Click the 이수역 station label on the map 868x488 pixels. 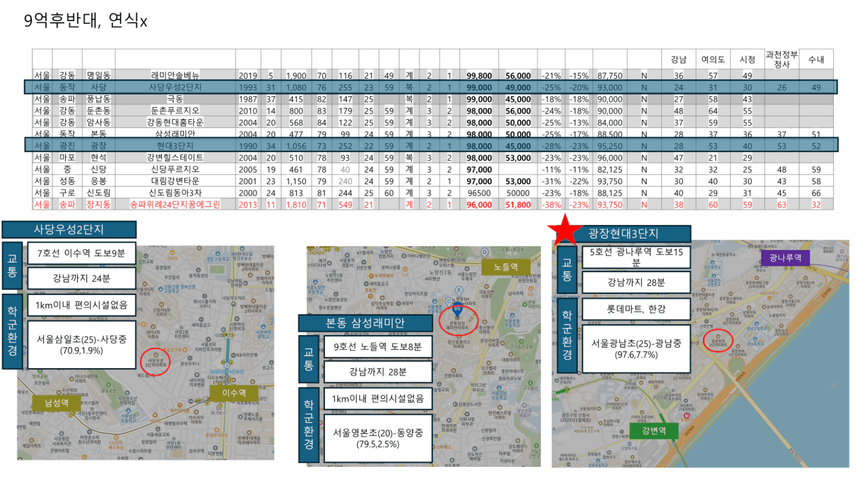pos(234,393)
